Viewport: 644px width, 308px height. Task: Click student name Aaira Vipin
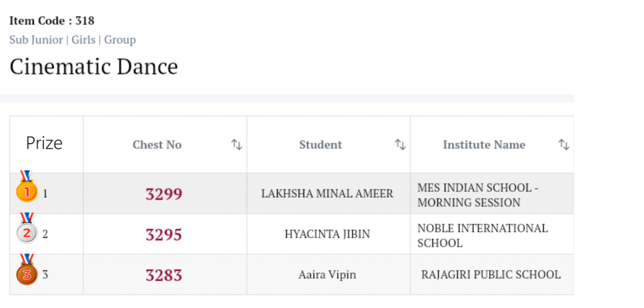(327, 275)
